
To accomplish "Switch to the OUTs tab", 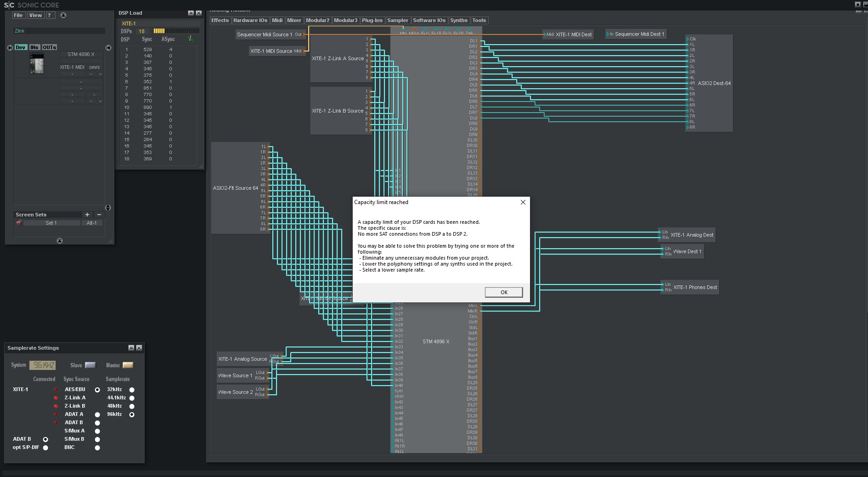I will [x=49, y=47].
